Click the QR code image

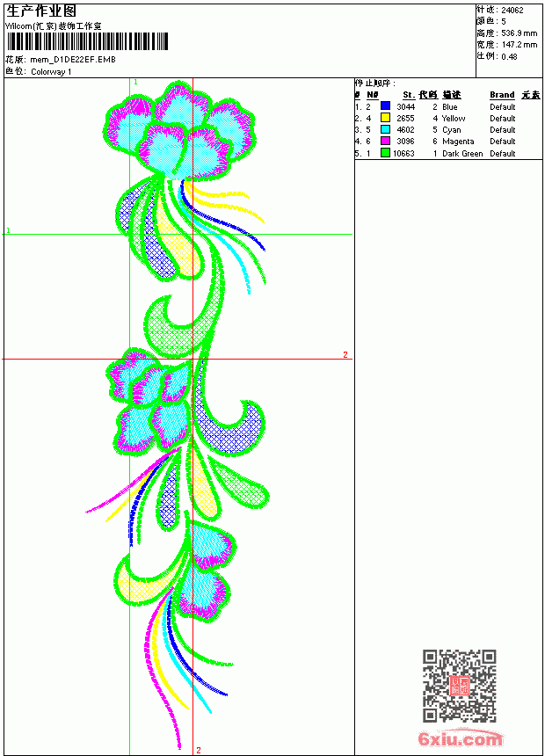point(460,686)
